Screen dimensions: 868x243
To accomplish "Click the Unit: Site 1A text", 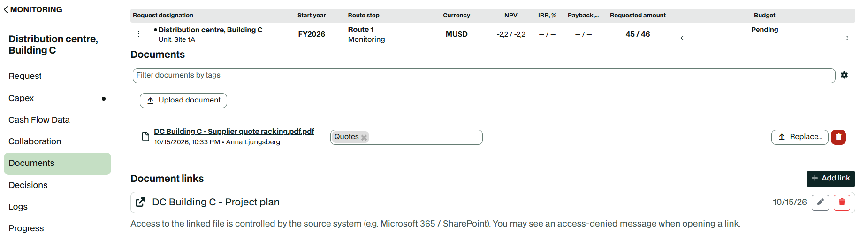I will [x=177, y=40].
